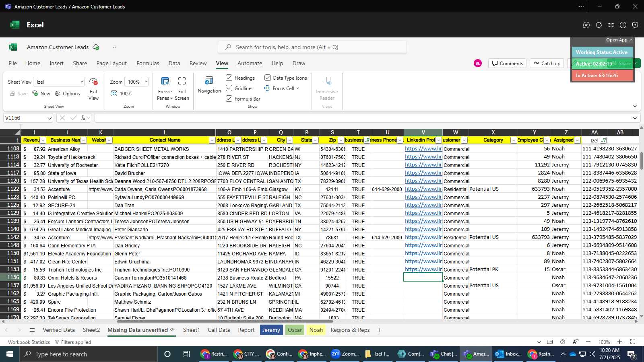Add a new sheet with plus icon
Viewport: 644px width, 362px height.
pos(380,330)
